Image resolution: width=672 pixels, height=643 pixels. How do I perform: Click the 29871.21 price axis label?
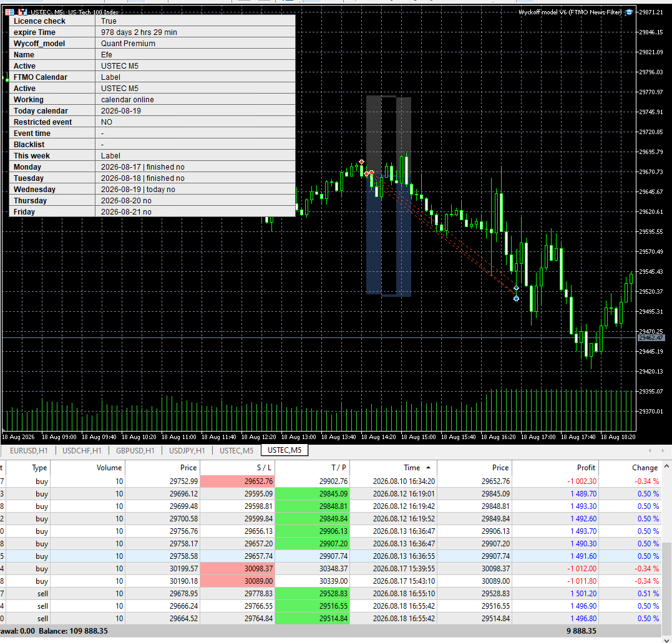[x=651, y=12]
